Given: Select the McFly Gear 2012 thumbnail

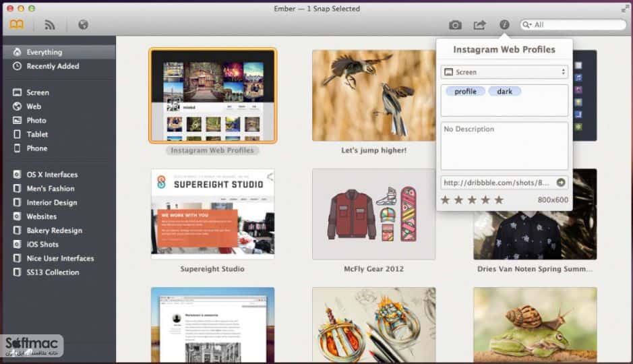Looking at the screenshot, I should [x=374, y=214].
